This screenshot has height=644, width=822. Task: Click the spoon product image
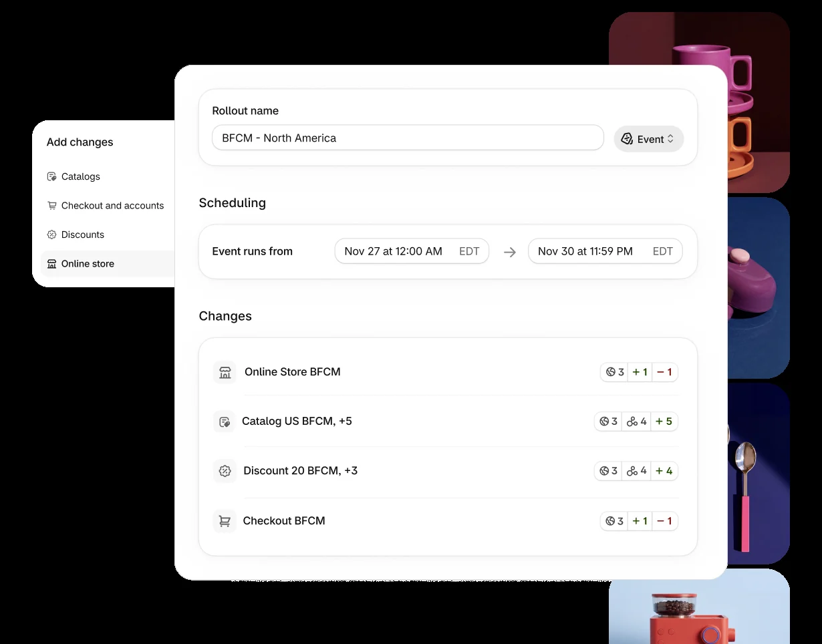(759, 473)
